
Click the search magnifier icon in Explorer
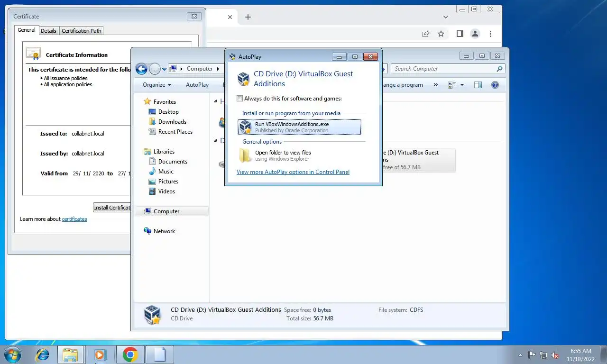(x=499, y=69)
